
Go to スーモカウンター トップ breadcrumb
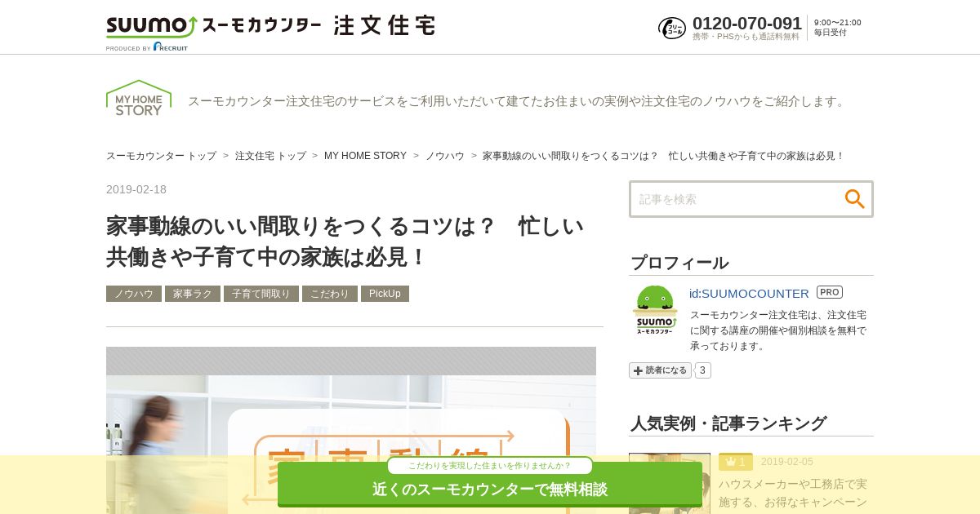coord(161,156)
